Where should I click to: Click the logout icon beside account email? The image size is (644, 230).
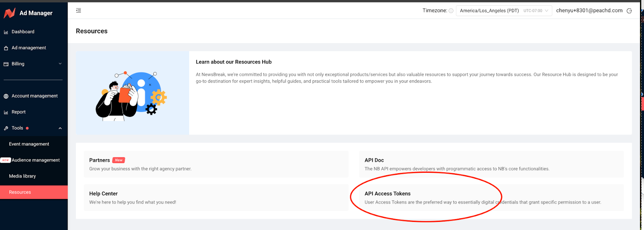[629, 11]
